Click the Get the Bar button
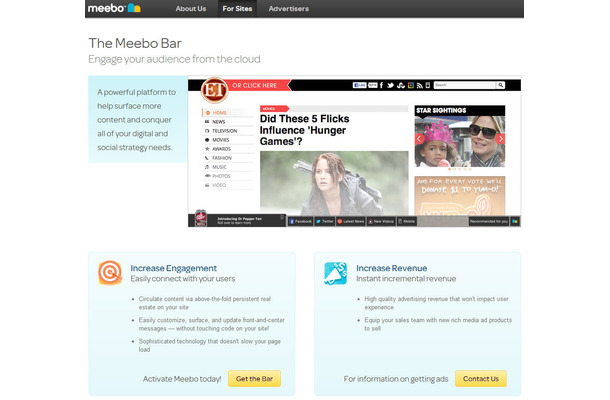 pos(254,379)
